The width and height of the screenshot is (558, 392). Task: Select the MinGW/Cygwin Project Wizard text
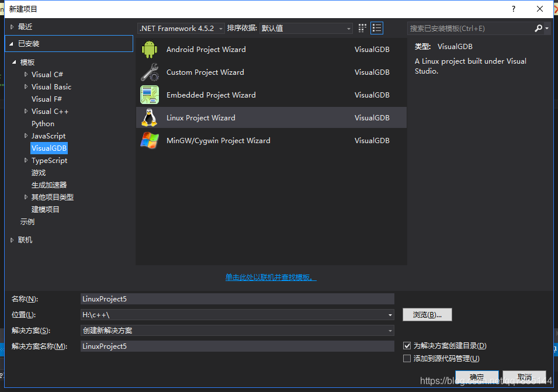[x=219, y=141]
